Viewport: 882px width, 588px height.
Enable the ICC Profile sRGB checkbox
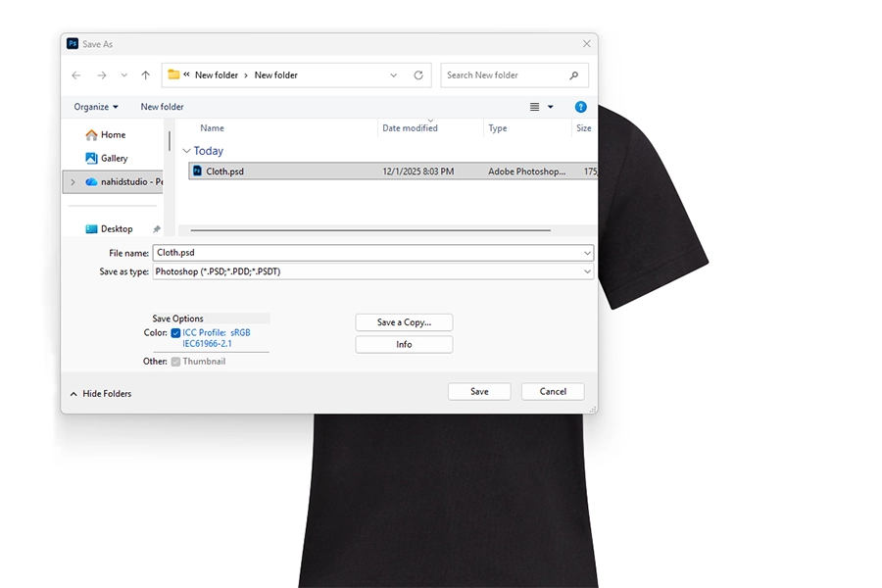(x=175, y=332)
